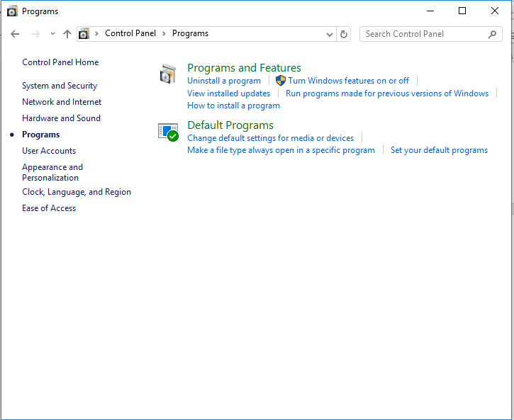
Task: Click How to install a program
Action: point(233,106)
